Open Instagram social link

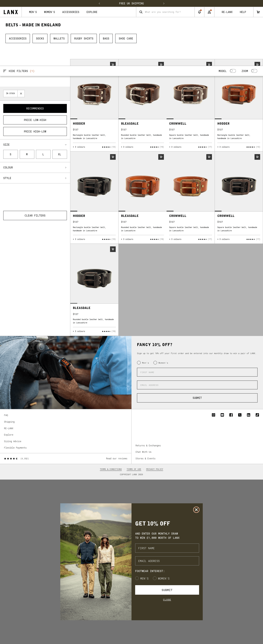point(214,415)
